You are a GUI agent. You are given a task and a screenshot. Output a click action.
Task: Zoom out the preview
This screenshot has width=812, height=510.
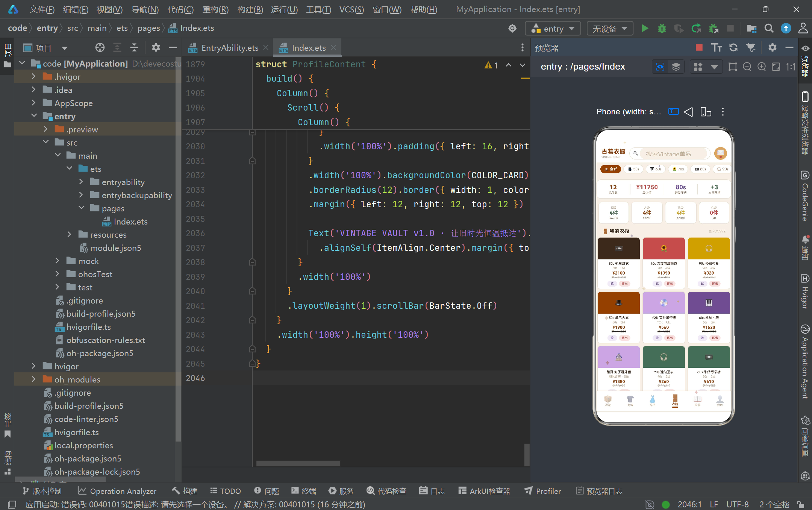[747, 67]
